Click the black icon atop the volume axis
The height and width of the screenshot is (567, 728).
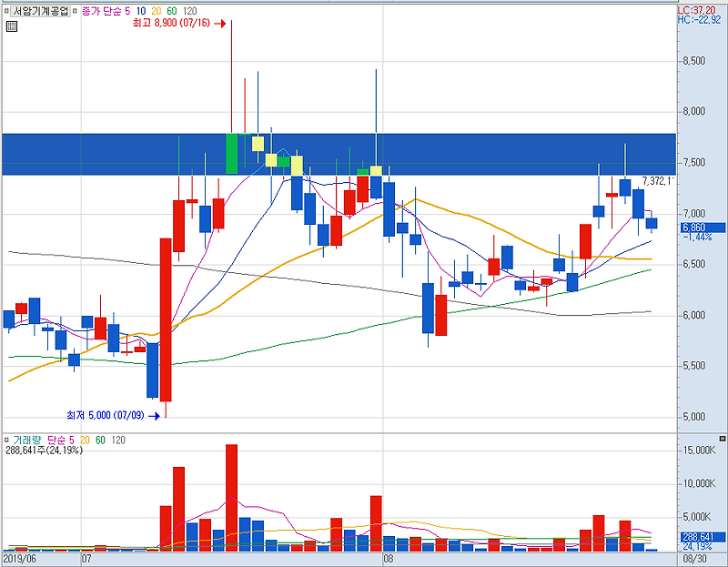[722, 439]
